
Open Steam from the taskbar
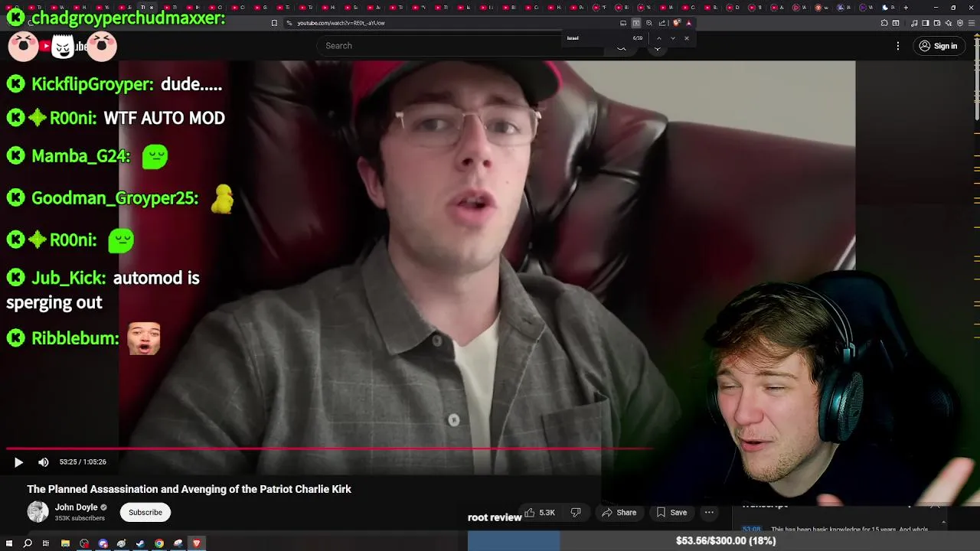click(x=141, y=543)
